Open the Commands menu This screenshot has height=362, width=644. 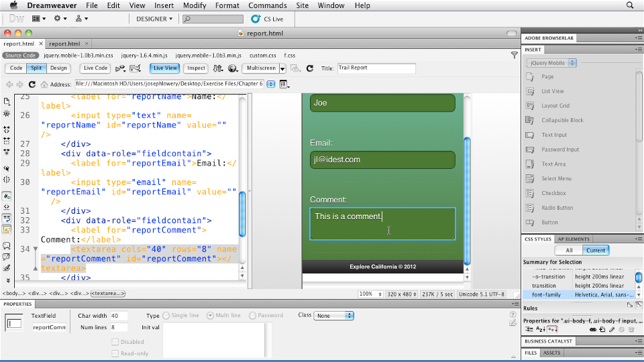coord(268,5)
